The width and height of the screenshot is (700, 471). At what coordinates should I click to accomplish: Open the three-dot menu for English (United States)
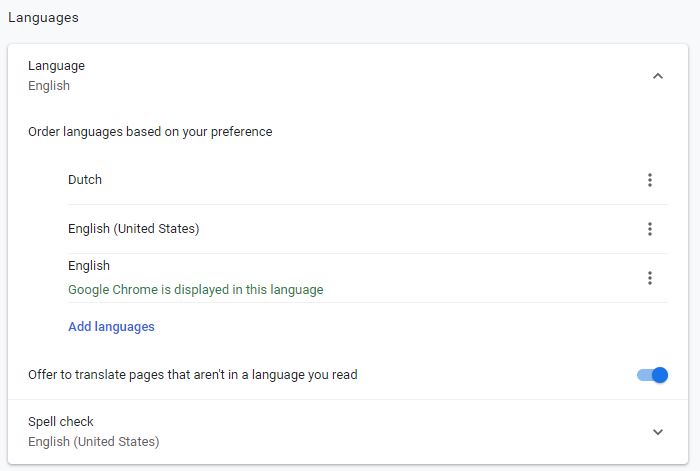[x=650, y=229]
